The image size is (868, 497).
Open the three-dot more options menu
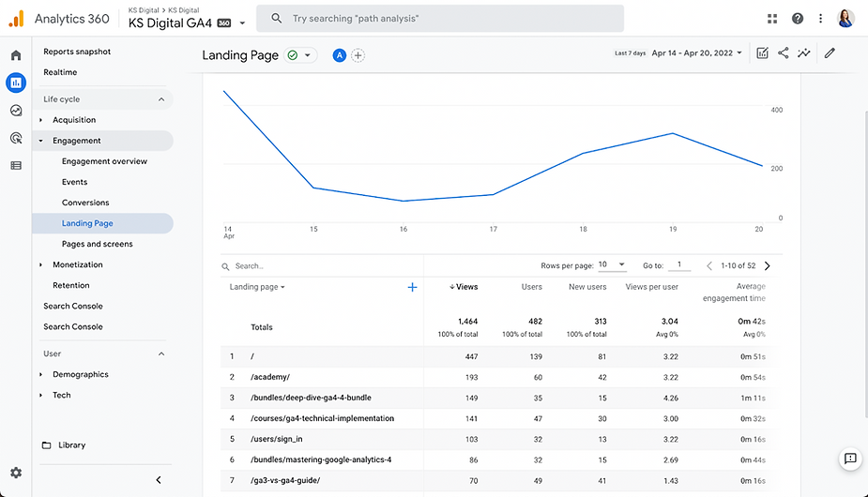tap(820, 19)
